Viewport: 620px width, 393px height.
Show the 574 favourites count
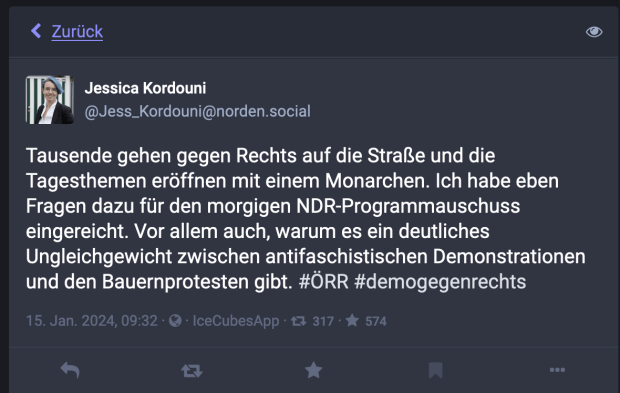click(x=376, y=321)
